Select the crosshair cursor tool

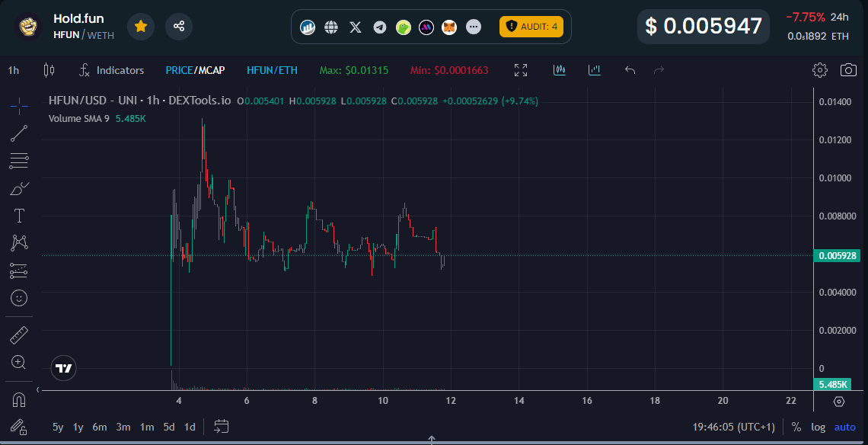[19, 106]
